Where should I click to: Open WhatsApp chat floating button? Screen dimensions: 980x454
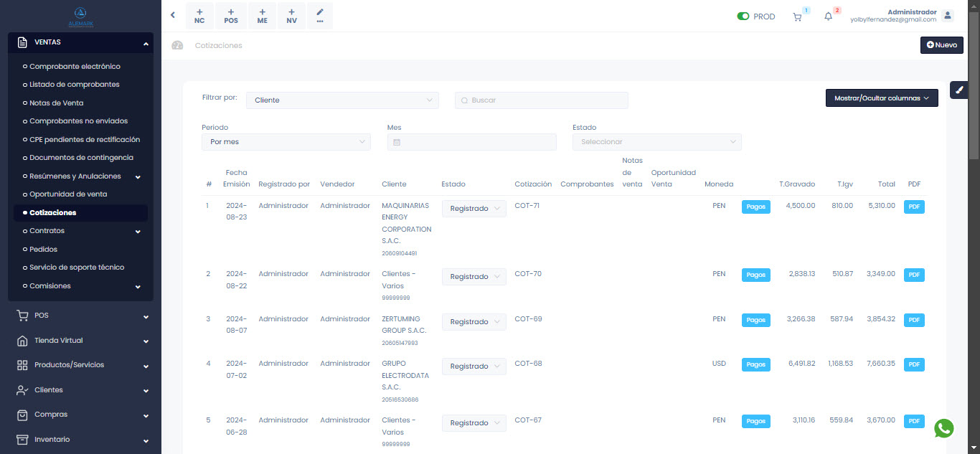click(944, 428)
